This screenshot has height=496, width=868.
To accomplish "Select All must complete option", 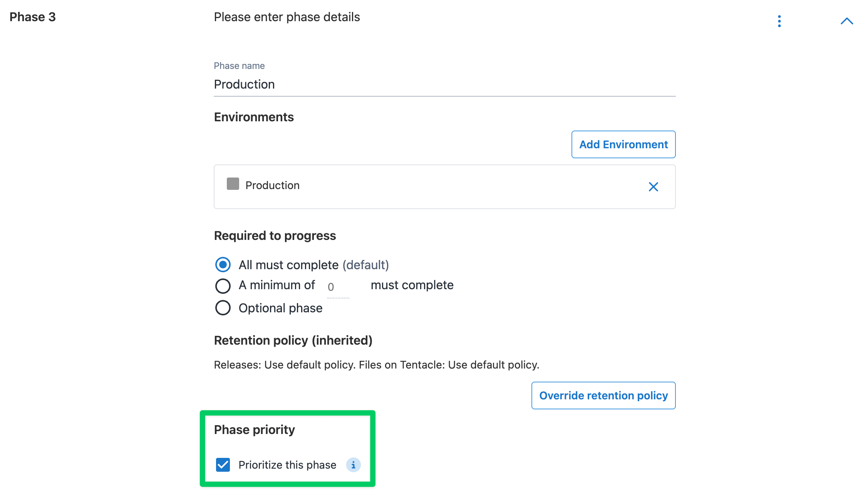I will pos(223,265).
